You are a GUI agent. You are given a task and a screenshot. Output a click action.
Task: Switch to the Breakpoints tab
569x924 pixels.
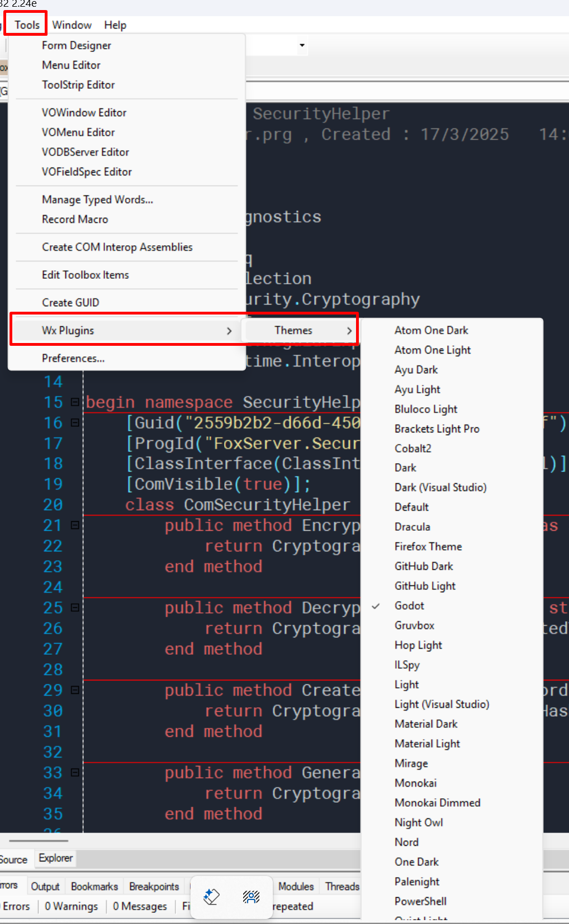tap(154, 887)
